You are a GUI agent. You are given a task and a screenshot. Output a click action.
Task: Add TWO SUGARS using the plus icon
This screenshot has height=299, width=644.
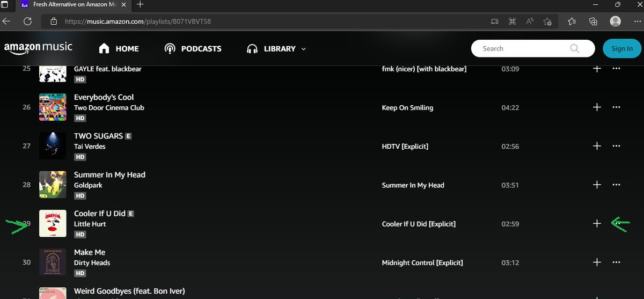tap(597, 146)
